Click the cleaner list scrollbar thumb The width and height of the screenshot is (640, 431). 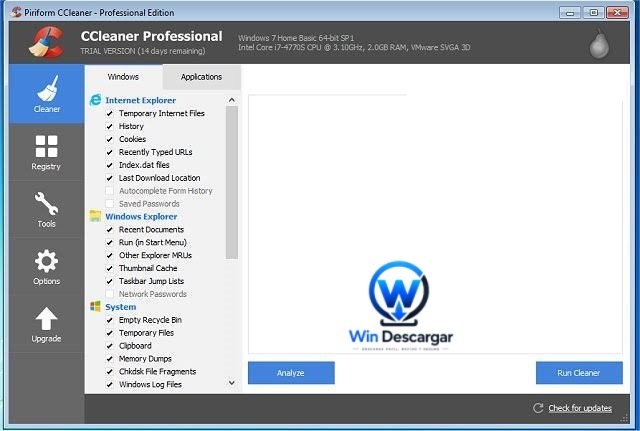232,182
